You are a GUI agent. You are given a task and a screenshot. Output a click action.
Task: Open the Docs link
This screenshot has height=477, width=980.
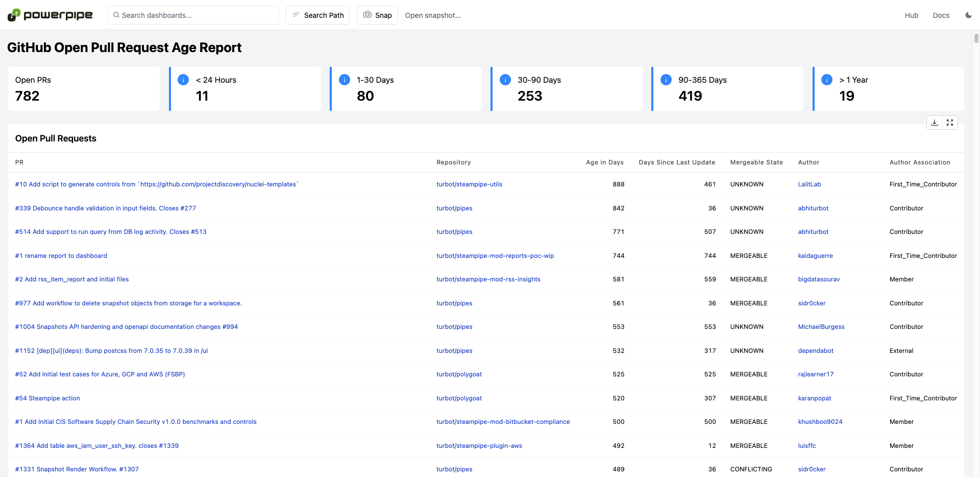tap(941, 15)
